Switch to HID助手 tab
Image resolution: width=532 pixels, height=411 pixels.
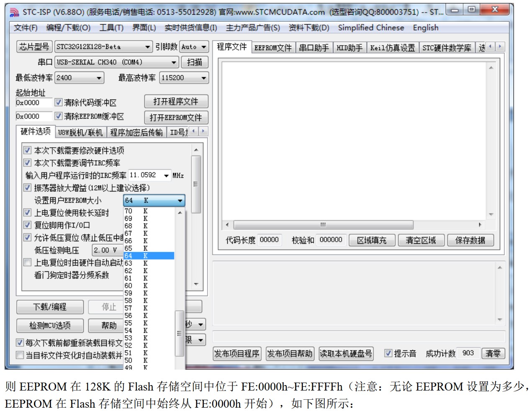[x=350, y=48]
